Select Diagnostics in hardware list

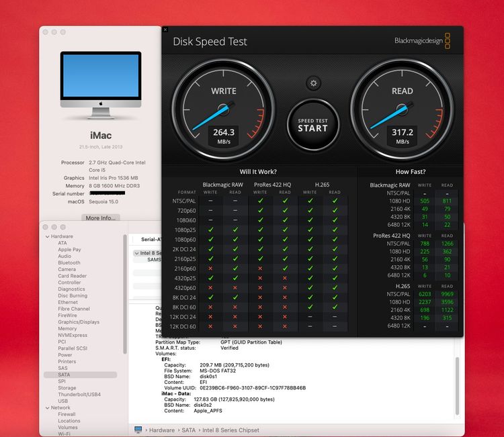click(71, 289)
